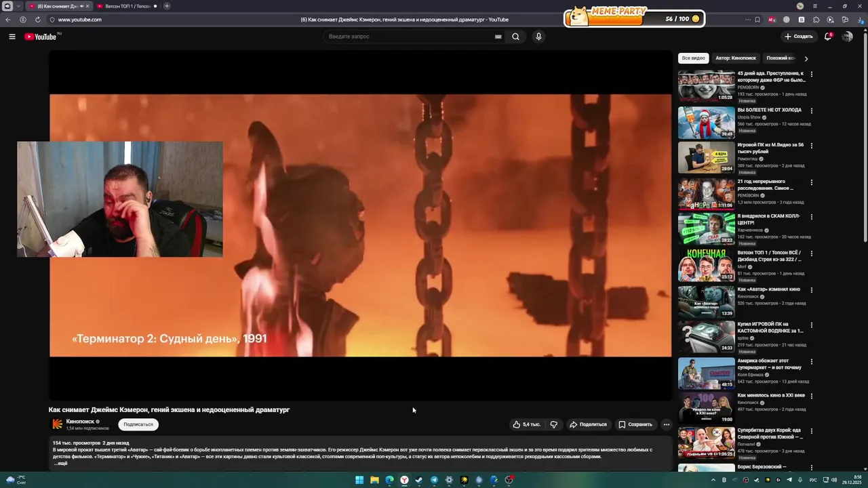The height and width of the screenshot is (488, 868).
Task: Open '45 дней ада' video thumbnail
Action: (707, 86)
